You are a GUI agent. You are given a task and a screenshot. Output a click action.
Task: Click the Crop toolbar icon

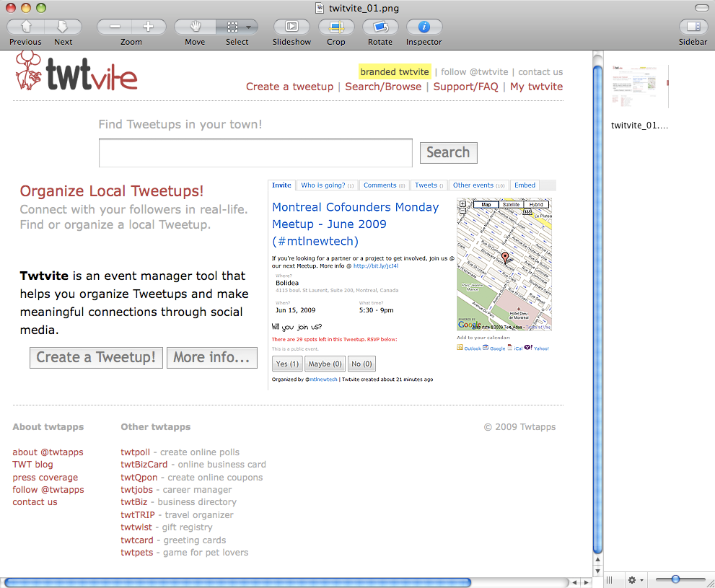point(336,27)
